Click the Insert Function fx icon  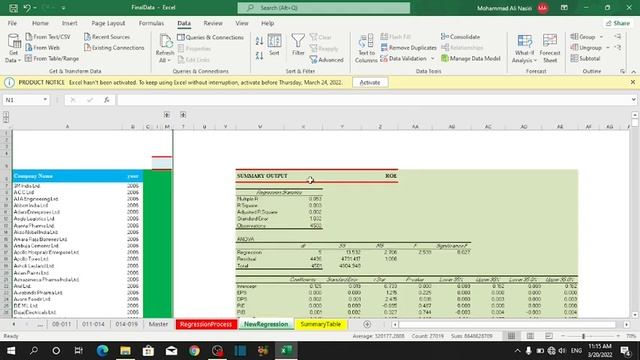coord(107,100)
